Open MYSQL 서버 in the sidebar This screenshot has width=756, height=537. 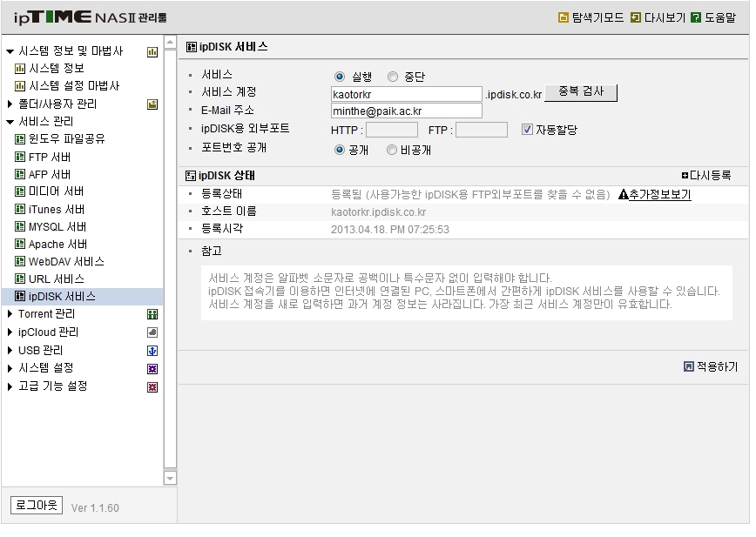pos(57,227)
